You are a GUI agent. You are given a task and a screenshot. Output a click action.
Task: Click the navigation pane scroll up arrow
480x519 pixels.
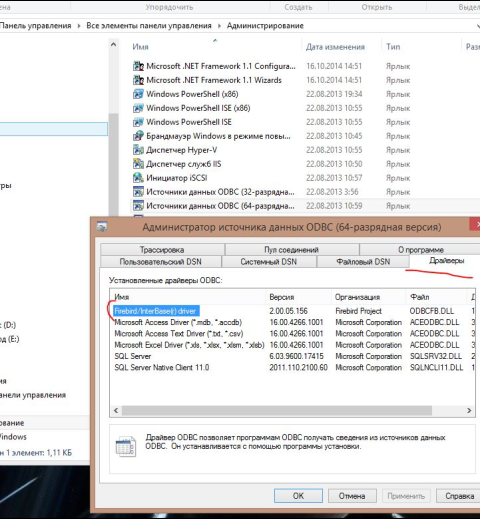pyautogui.click(x=113, y=44)
